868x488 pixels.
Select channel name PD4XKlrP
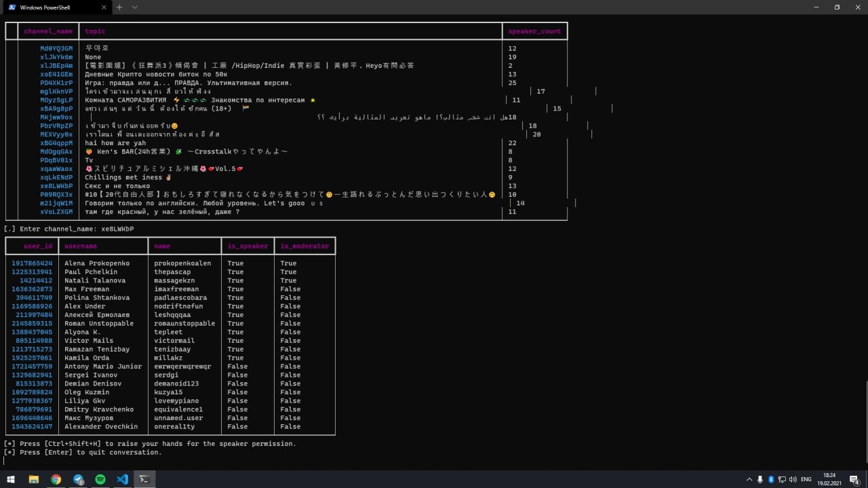tap(56, 83)
